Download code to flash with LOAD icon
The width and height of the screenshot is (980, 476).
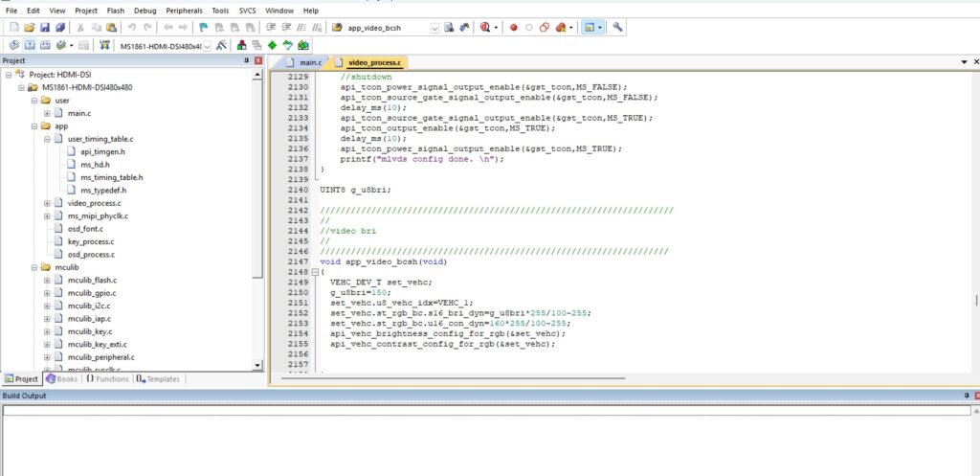[x=104, y=45]
